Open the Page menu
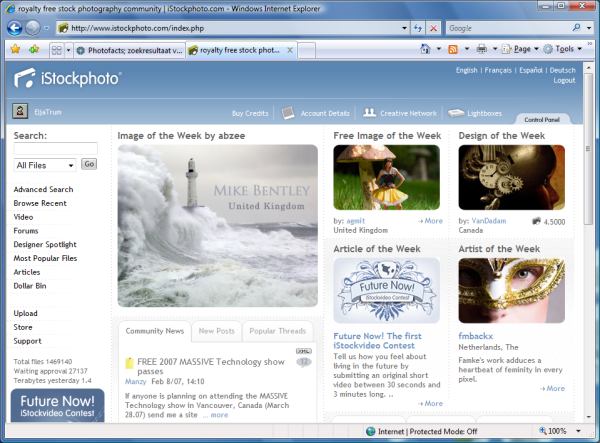This screenshot has width=600, height=443. coord(520,49)
